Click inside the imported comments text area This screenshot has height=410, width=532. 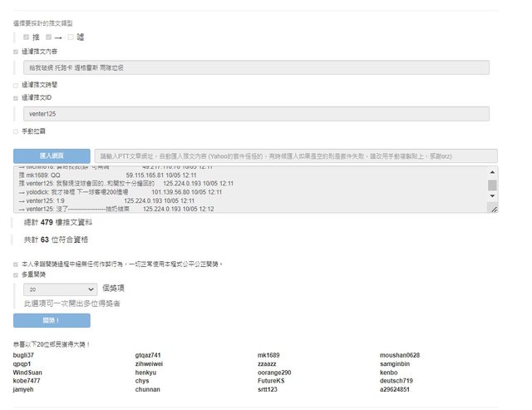249,190
